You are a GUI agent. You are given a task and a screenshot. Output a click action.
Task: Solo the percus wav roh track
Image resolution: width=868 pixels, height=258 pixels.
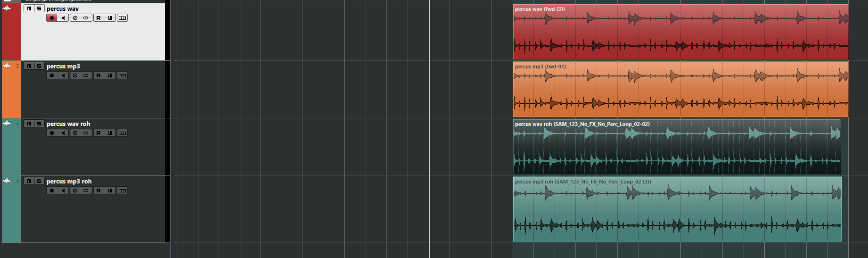39,124
